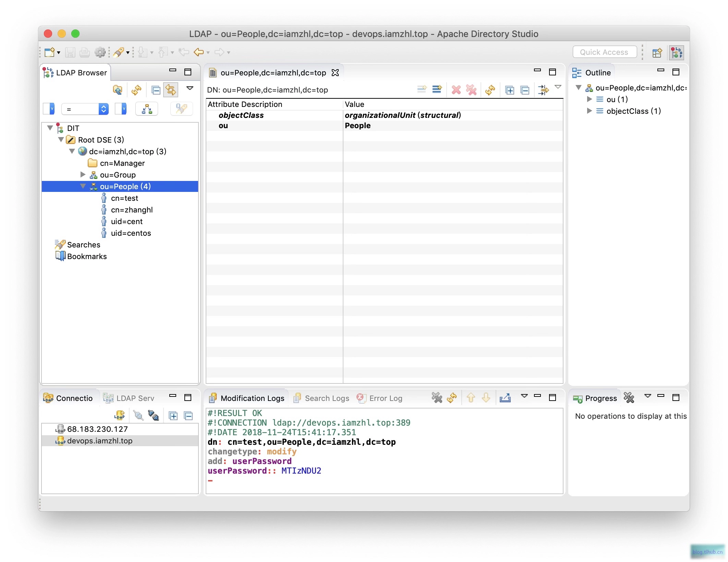Screen dimensions: 728x562
Task: Click the Search flashlight icon in main toolbar
Action: click(119, 52)
